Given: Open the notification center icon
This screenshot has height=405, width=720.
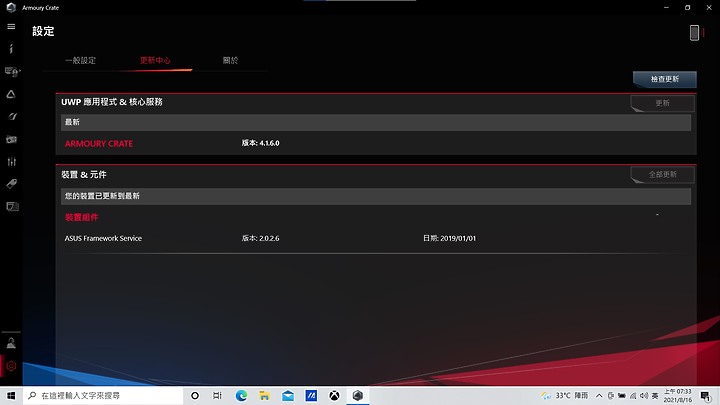Looking at the screenshot, I should pos(706,396).
